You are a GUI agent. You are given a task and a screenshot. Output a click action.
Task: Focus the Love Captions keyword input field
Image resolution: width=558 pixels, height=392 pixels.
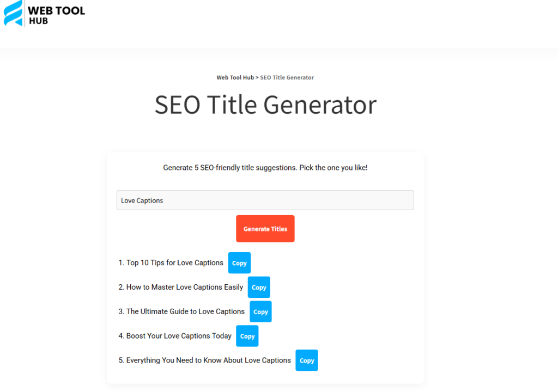tap(265, 200)
